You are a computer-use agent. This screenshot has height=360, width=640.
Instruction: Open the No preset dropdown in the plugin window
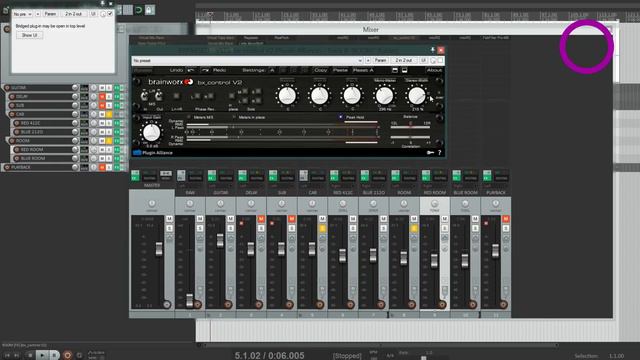pos(247,60)
